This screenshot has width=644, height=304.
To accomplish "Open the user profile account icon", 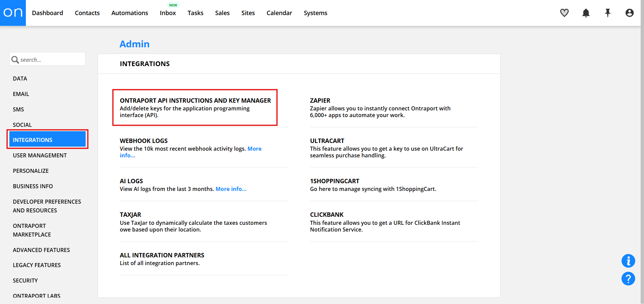I will (x=630, y=13).
